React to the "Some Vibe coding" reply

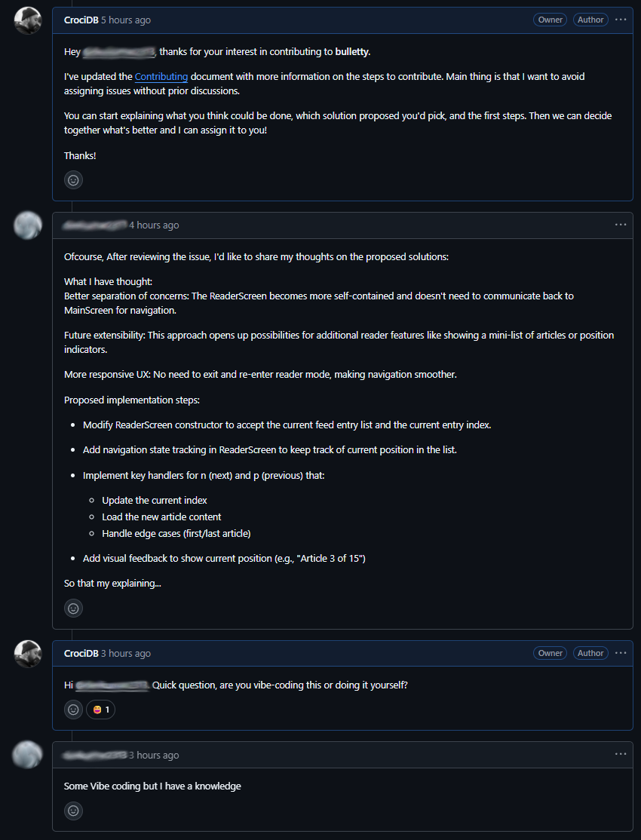click(73, 811)
